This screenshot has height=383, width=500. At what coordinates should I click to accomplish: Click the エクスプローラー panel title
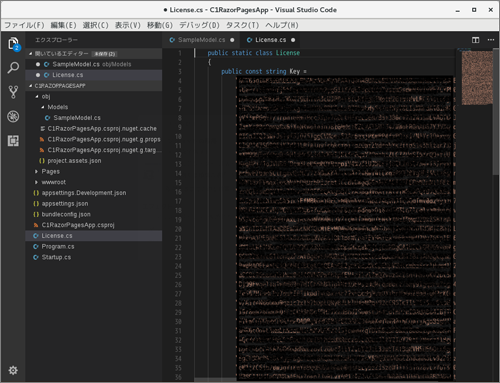[56, 40]
